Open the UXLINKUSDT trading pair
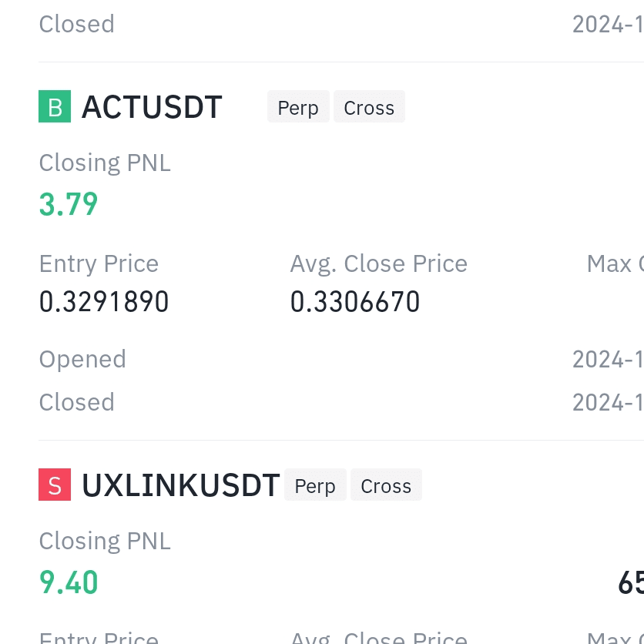 pos(181,485)
